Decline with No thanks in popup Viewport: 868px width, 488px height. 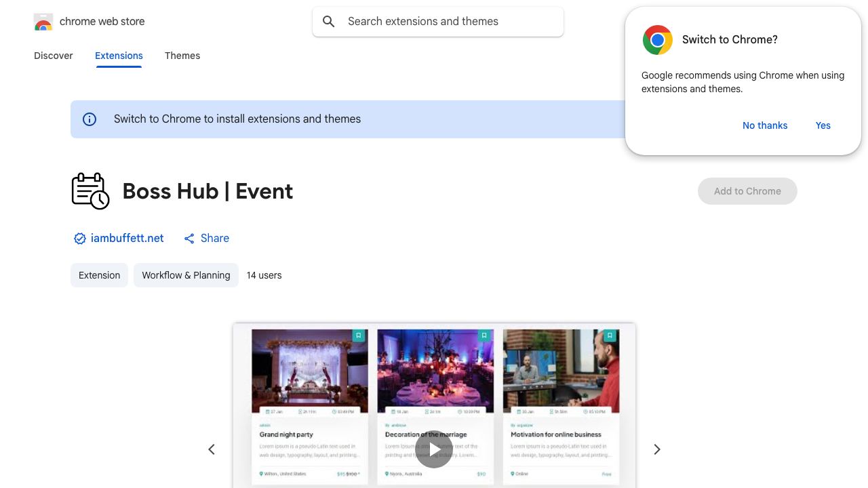click(765, 125)
